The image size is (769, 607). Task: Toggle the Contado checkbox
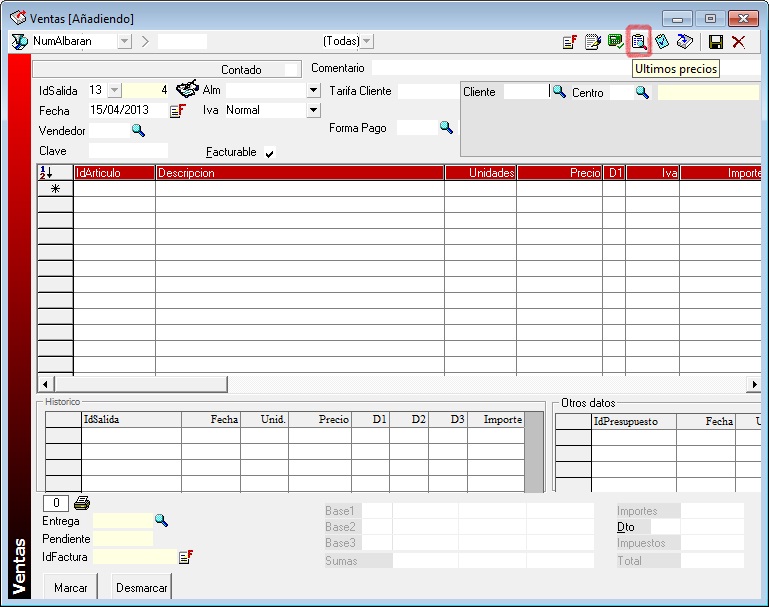pyautogui.click(x=291, y=70)
